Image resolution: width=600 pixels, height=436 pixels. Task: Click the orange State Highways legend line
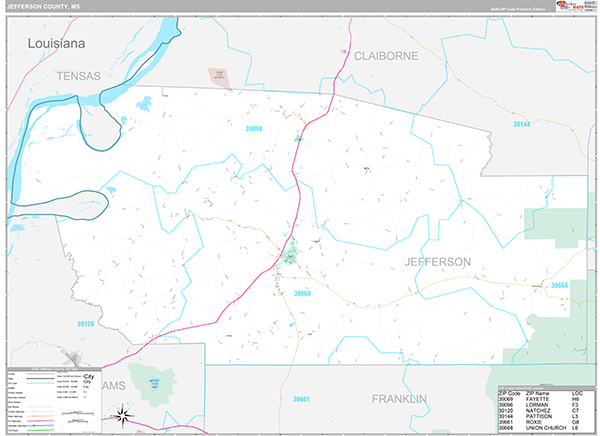click(x=41, y=416)
